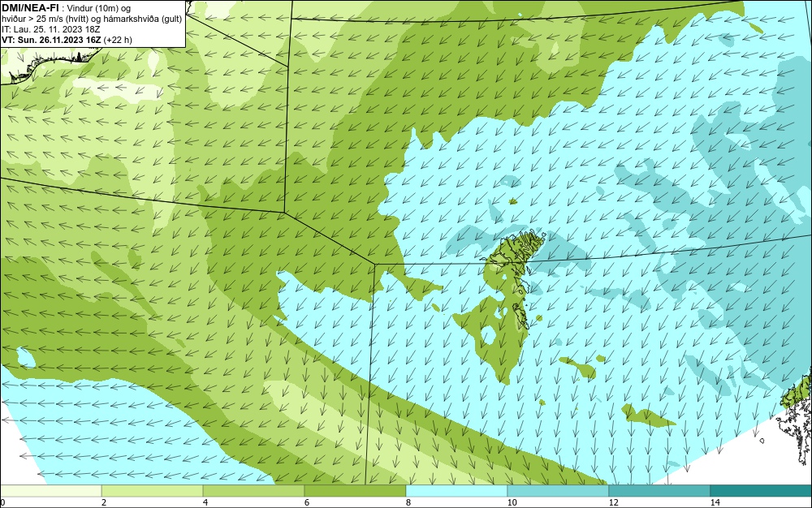Click the 8–10 m/s light cyan legend swatch
The height and width of the screenshot is (508, 812).
coord(456,491)
